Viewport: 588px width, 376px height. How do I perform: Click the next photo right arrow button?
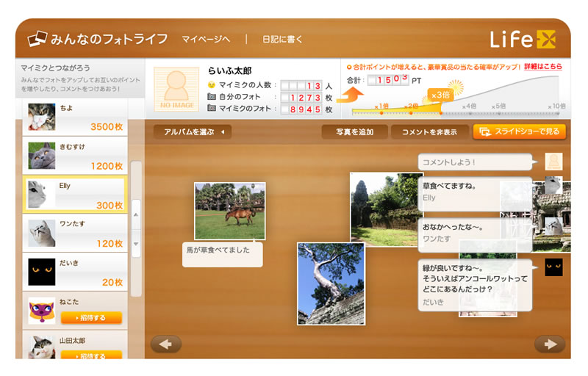[550, 344]
